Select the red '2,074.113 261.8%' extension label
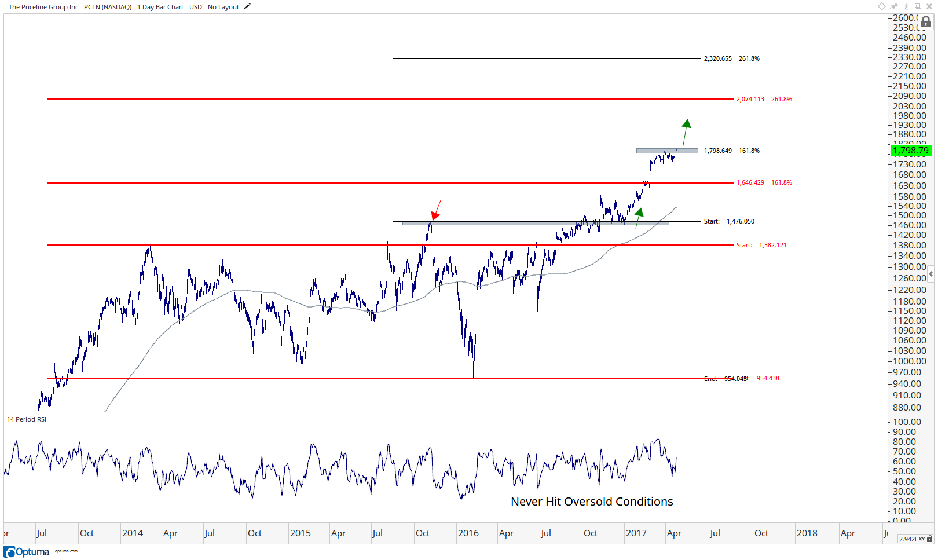The image size is (938, 560). (764, 99)
